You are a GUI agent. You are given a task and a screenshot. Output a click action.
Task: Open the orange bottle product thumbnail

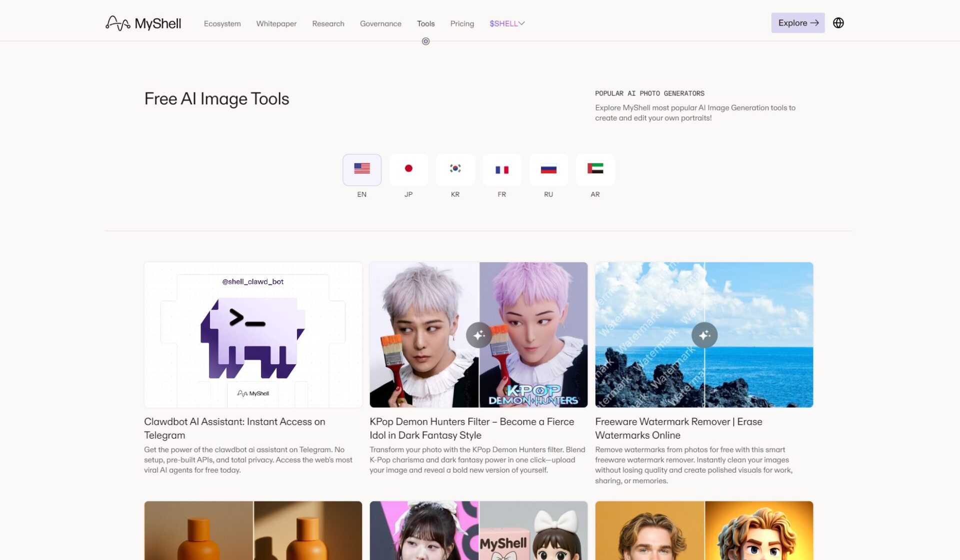point(253,531)
